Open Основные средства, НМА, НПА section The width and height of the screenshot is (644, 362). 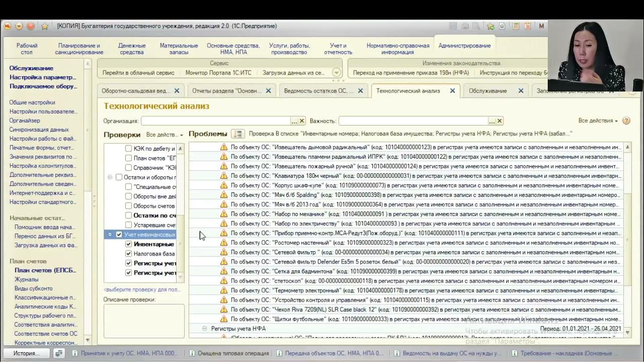pyautogui.click(x=233, y=49)
